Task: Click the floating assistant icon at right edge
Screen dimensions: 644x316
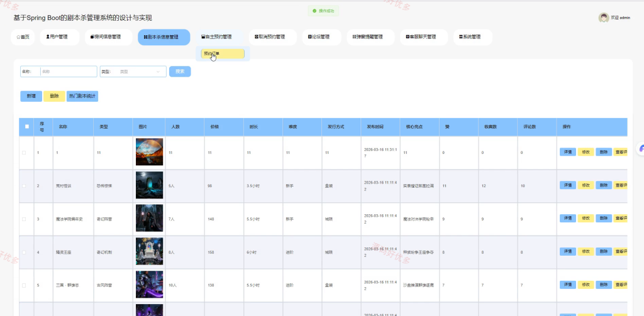Action: (641, 148)
